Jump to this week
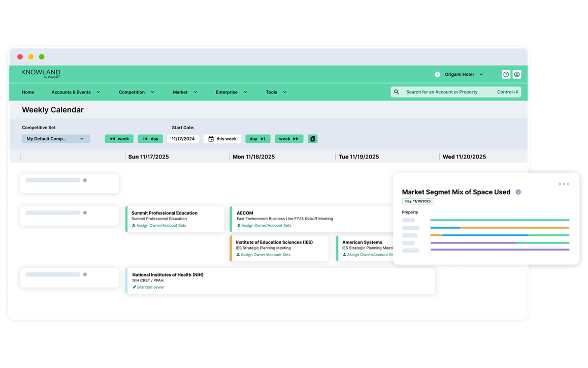The width and height of the screenshot is (588, 368). 222,139
